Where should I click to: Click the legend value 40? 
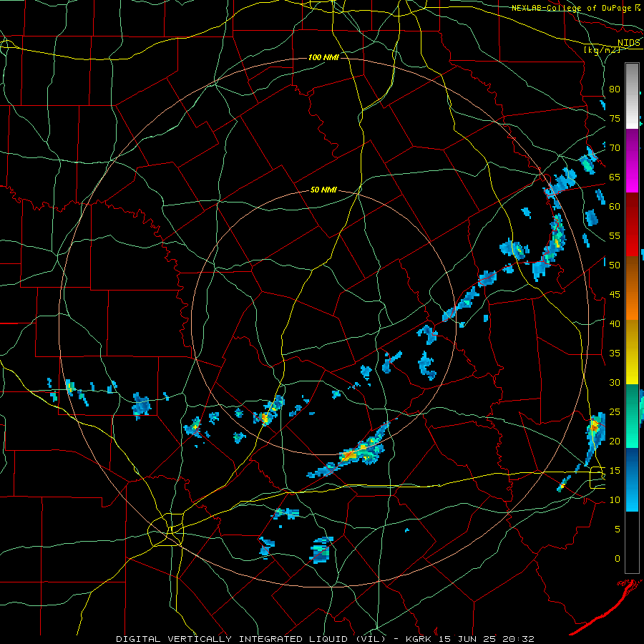click(x=615, y=323)
